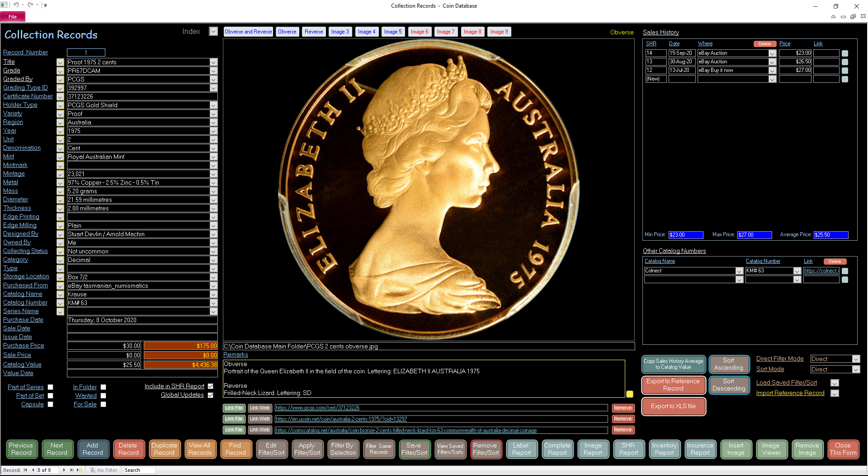The width and height of the screenshot is (868, 476).
Task: Tick the Part of Series checkbox
Action: [51, 387]
